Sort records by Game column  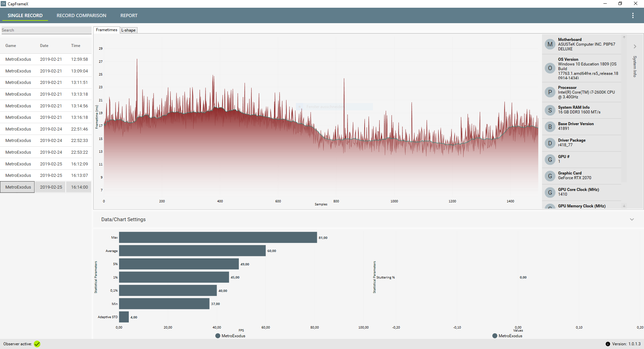click(x=11, y=46)
